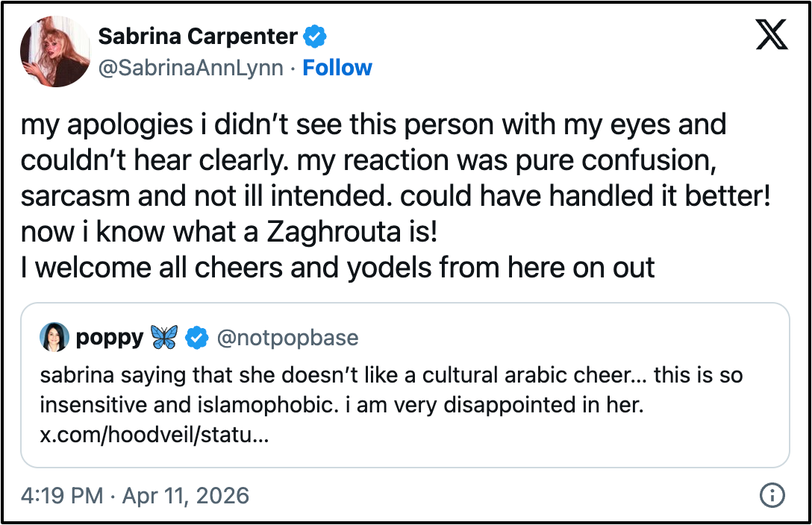Visit the @SabrinaAnnLynn handle
Image resolution: width=812 pixels, height=525 pixels.
190,68
